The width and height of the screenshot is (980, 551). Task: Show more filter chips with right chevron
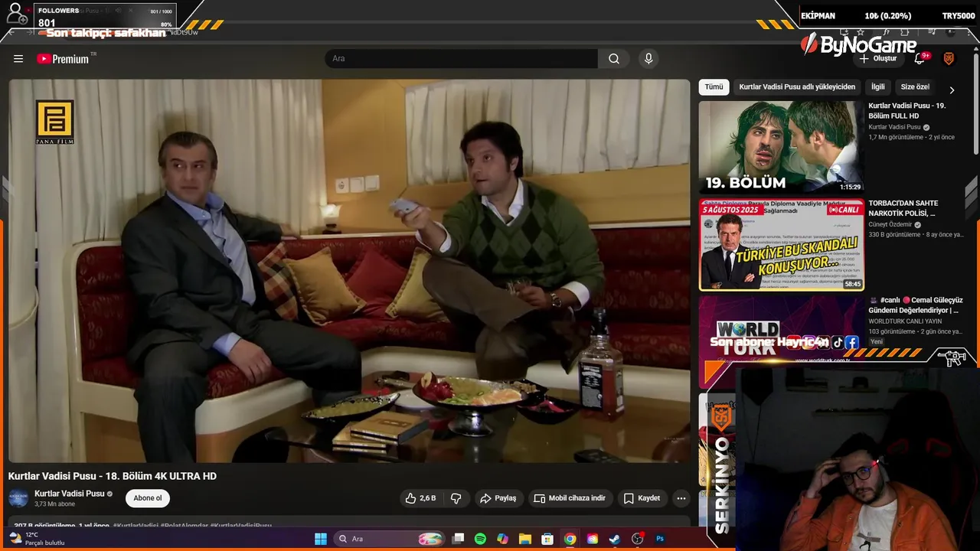point(952,90)
